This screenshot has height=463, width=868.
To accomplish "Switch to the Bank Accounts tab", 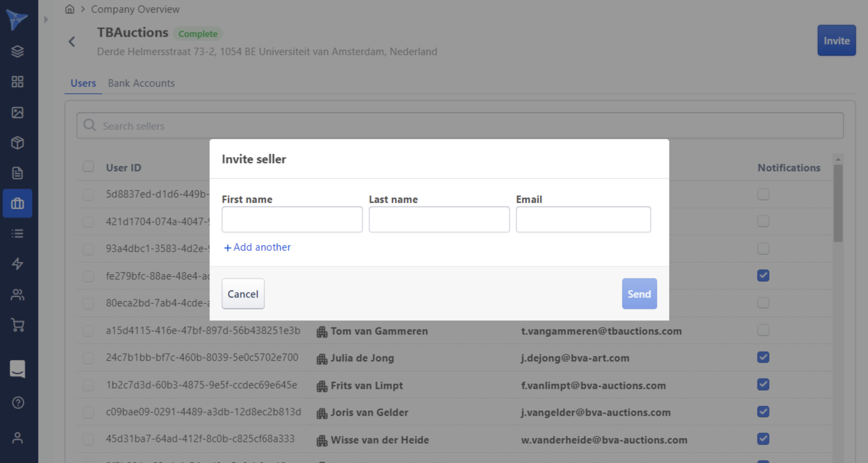I will [141, 83].
